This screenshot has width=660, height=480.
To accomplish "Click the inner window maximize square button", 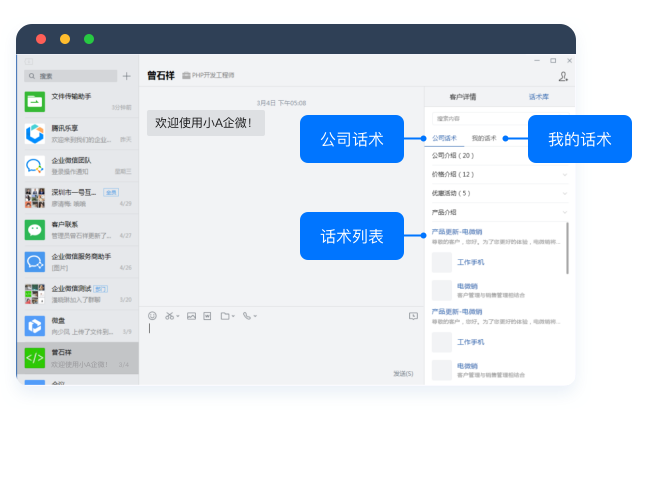I will point(553,61).
